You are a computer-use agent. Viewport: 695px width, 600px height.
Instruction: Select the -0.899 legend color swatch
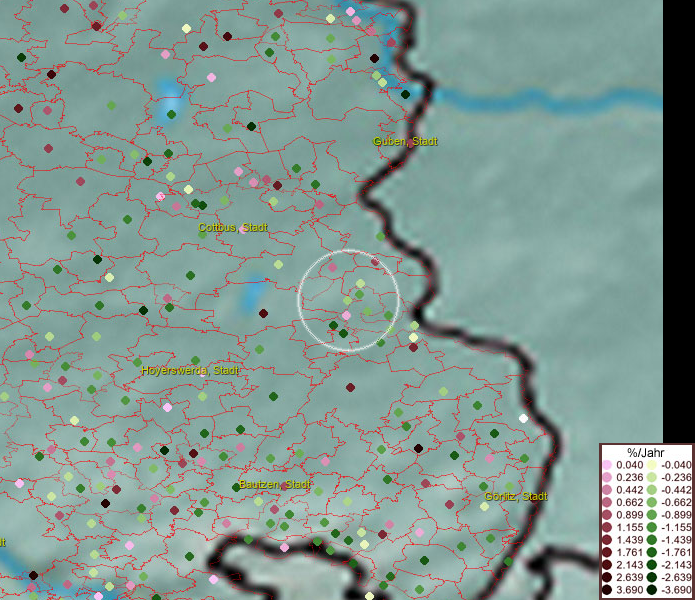(x=652, y=514)
